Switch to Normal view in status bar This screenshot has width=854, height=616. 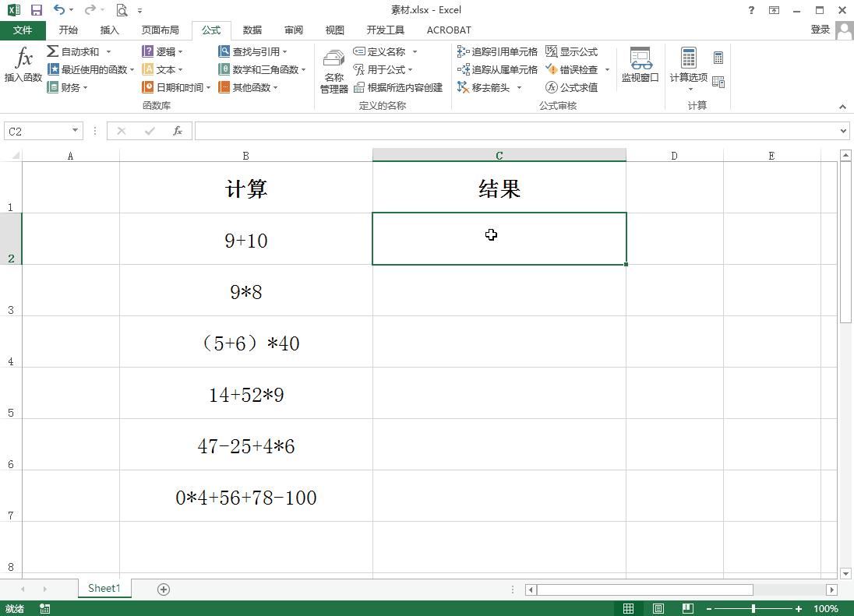(x=629, y=608)
